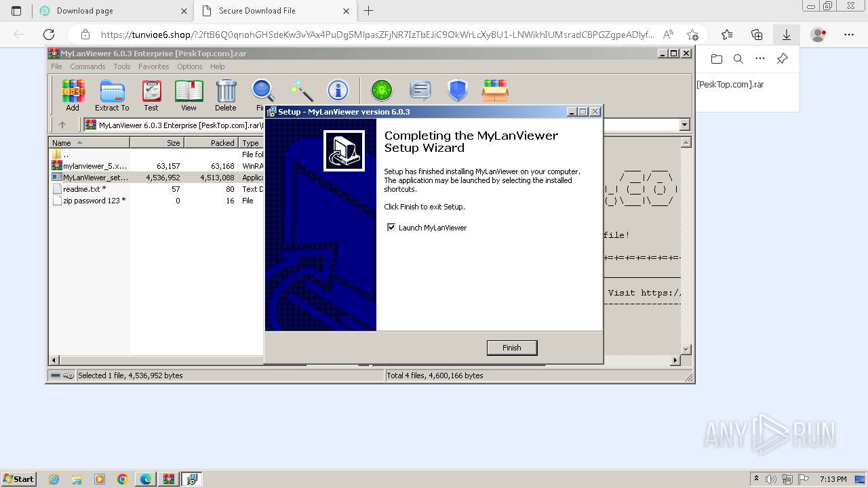Open File Explorer from taskbar

(x=77, y=479)
